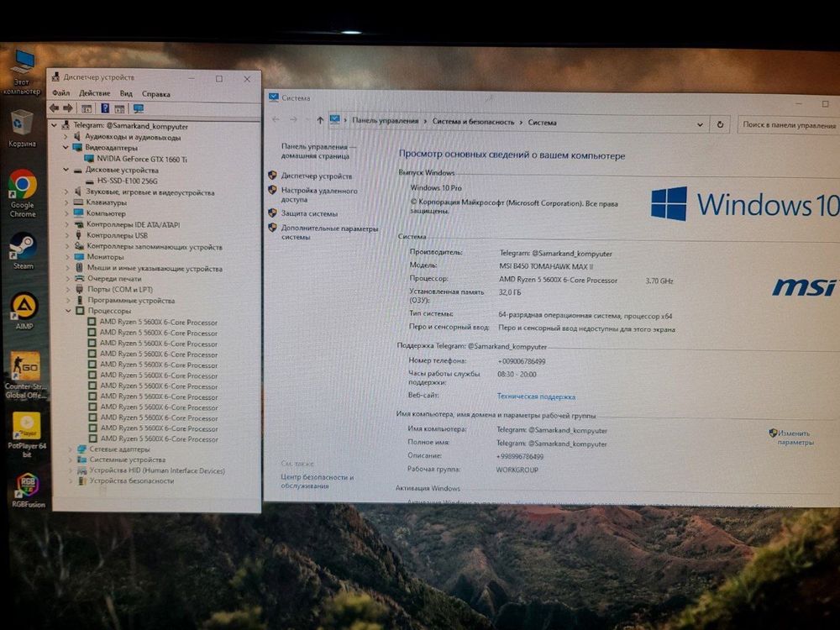Viewport: 840px width, 630px height.
Task: Open the address bar history dropdown
Action: click(700, 124)
